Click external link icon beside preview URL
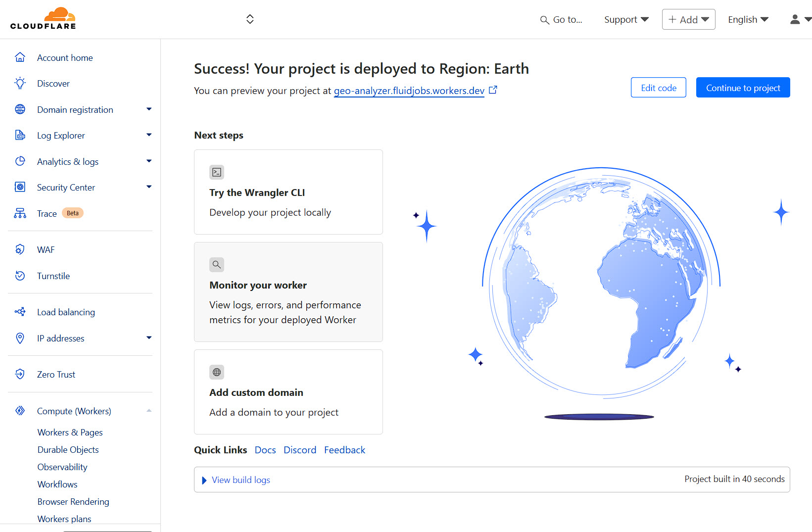Image resolution: width=812 pixels, height=532 pixels. [x=493, y=90]
